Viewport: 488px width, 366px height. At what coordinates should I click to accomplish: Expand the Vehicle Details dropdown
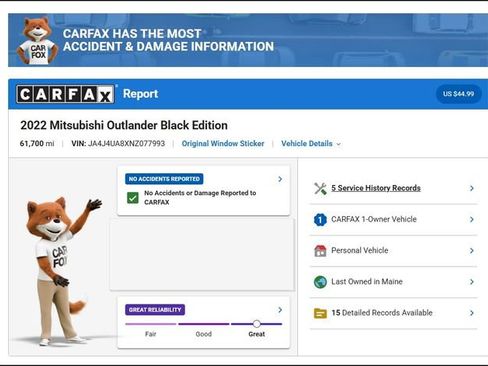[x=311, y=144]
